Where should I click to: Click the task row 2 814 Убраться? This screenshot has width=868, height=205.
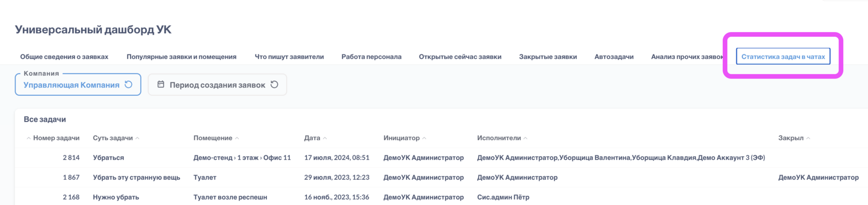coord(441,158)
